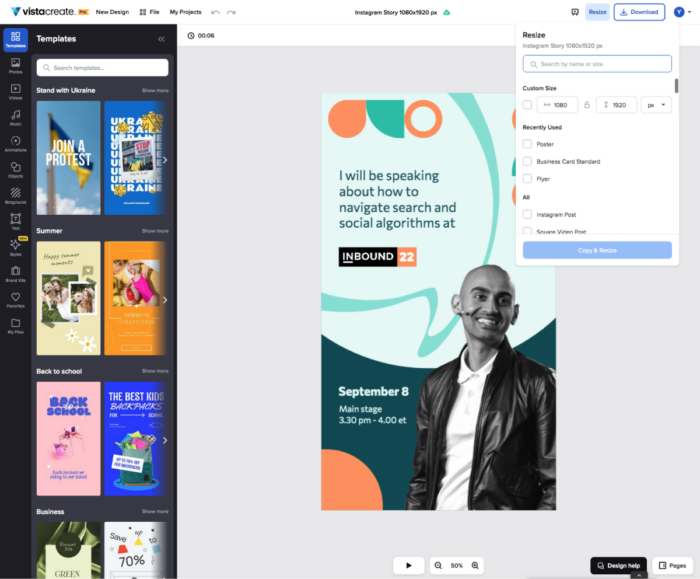The width and height of the screenshot is (700, 579).
Task: Show next Stand with Ukraine templates arrow
Action: (x=165, y=160)
